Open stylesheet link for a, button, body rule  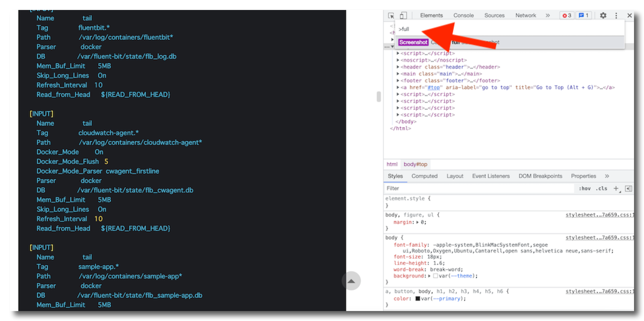point(599,291)
